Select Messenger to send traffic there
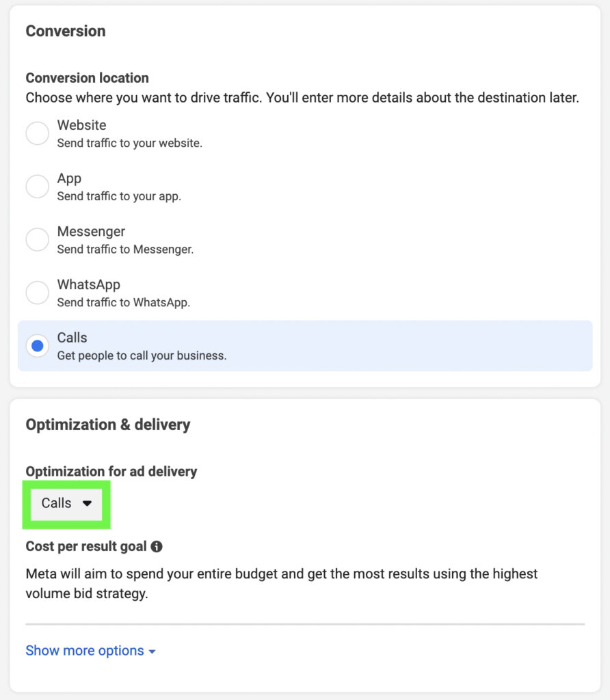The height and width of the screenshot is (700, 610). coord(37,239)
